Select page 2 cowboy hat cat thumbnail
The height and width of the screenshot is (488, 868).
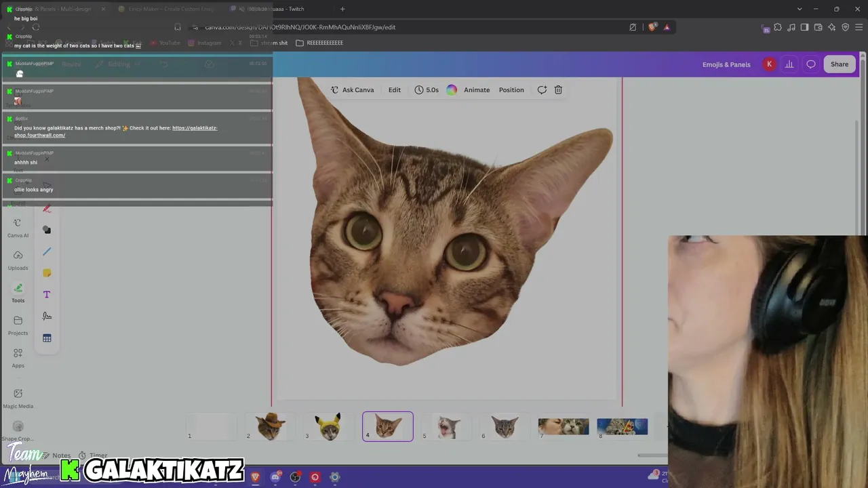click(x=271, y=426)
